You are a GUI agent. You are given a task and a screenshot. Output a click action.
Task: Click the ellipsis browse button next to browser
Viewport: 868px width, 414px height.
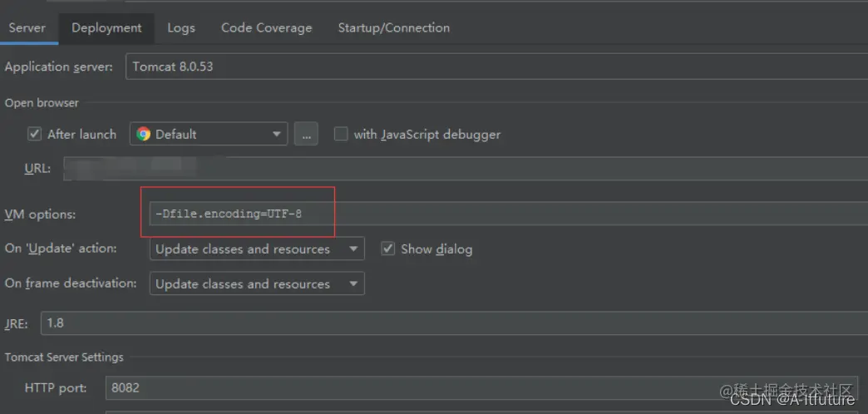click(x=306, y=134)
